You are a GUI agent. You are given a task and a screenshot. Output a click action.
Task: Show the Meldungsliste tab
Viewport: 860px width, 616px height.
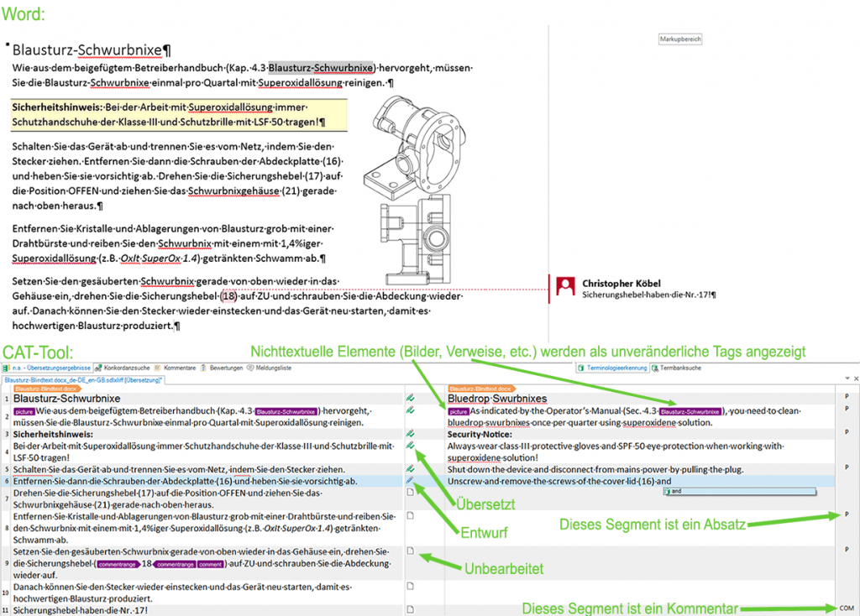[x=278, y=368]
